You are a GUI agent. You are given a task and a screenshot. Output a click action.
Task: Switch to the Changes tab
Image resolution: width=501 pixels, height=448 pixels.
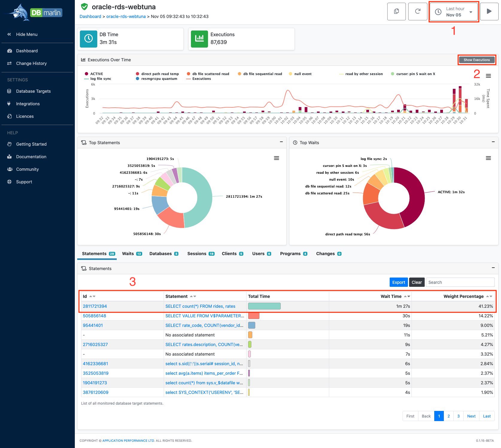point(329,254)
